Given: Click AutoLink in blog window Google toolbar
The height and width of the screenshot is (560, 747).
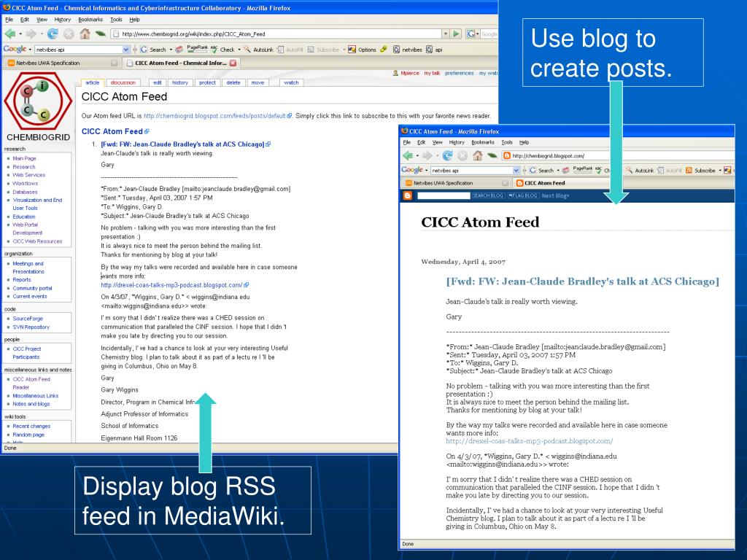Looking at the screenshot, I should coord(640,171).
